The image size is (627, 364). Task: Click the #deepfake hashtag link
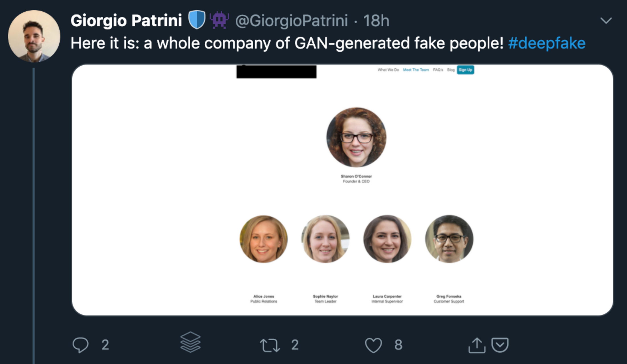[x=547, y=43]
